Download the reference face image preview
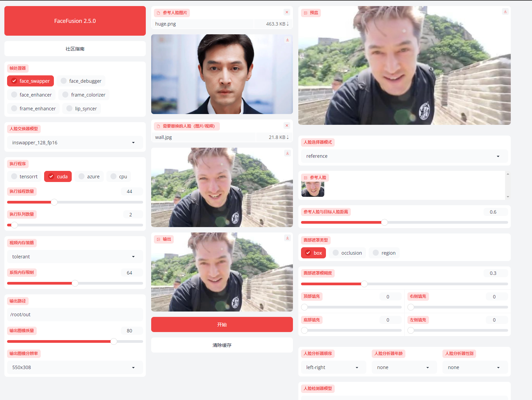The image size is (532, 400). tap(288, 40)
